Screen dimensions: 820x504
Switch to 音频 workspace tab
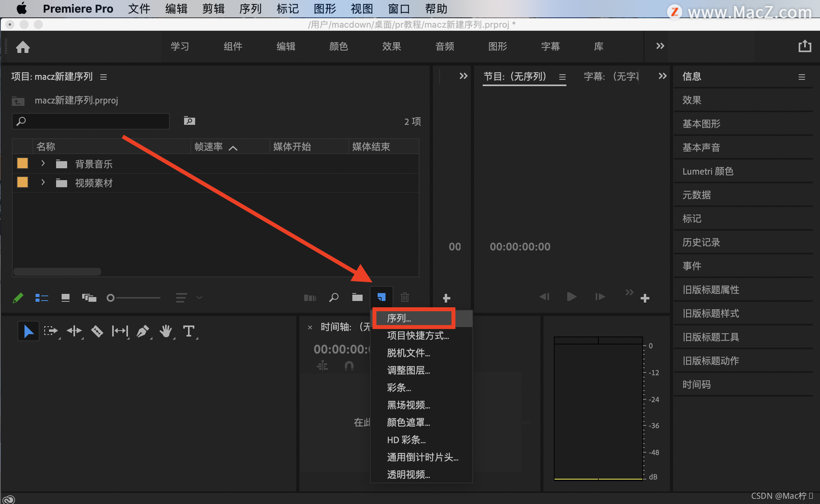[445, 46]
